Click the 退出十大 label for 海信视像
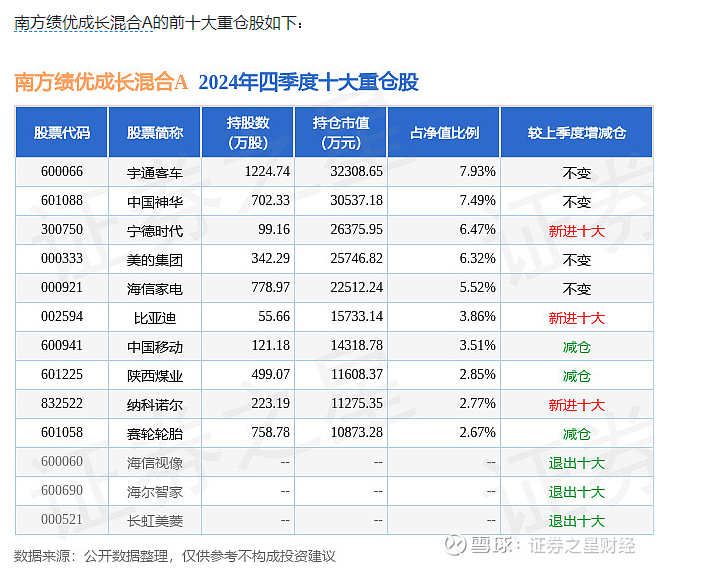 pyautogui.click(x=577, y=463)
